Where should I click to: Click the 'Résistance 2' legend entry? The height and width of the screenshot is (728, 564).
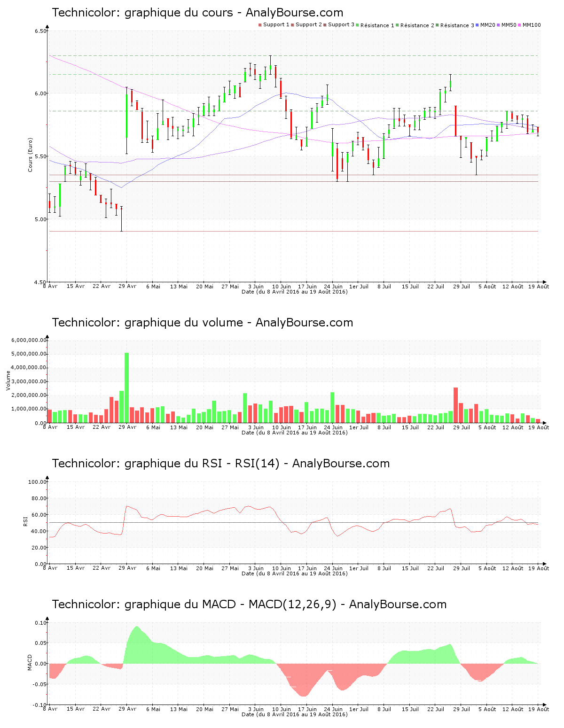pyautogui.click(x=415, y=25)
